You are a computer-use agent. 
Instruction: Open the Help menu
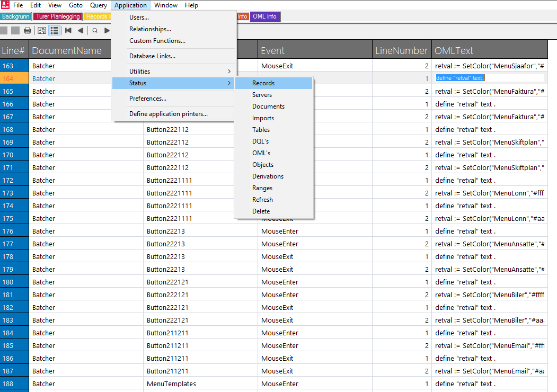(191, 5)
